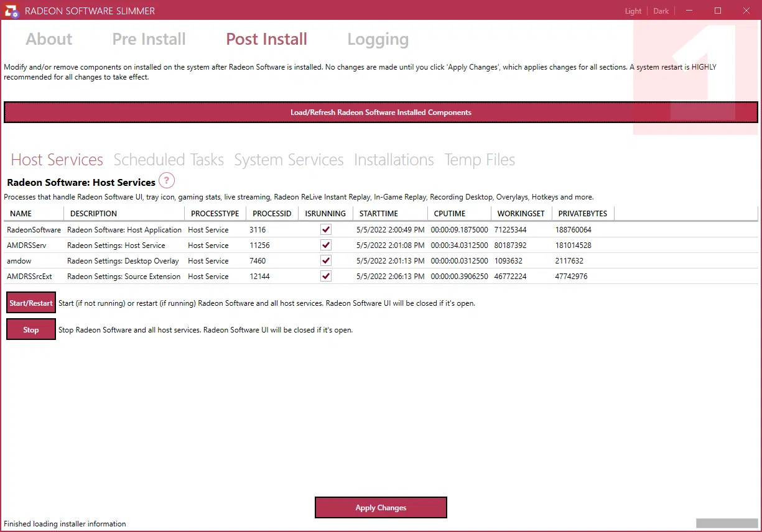The height and width of the screenshot is (532, 762).
Task: Select the Host Services section
Action: [57, 160]
